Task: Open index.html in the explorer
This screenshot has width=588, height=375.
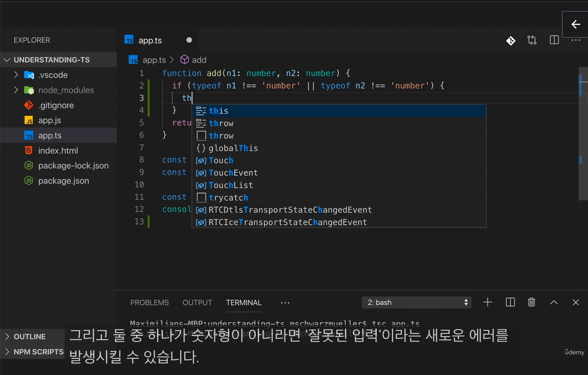Action: point(58,151)
